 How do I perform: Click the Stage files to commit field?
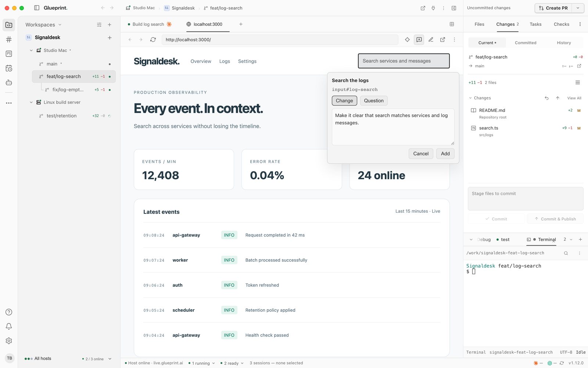526,199
